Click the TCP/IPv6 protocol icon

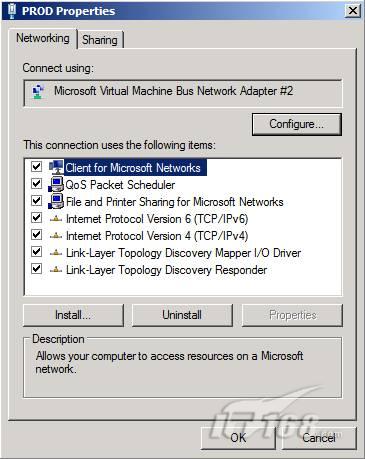(56, 219)
